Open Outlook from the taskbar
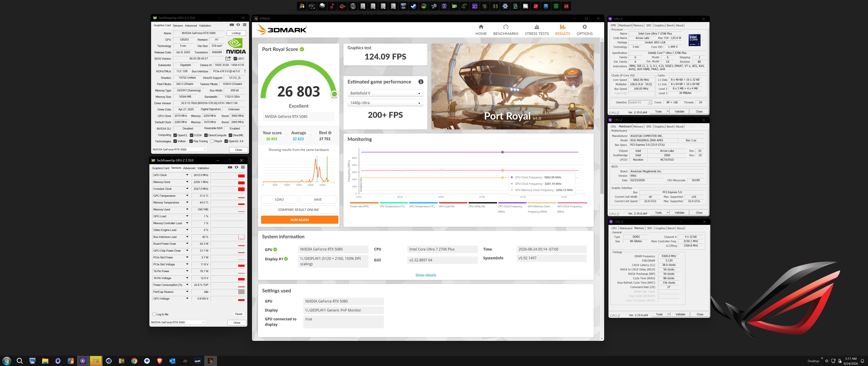The width and height of the screenshot is (868, 366). (172, 361)
